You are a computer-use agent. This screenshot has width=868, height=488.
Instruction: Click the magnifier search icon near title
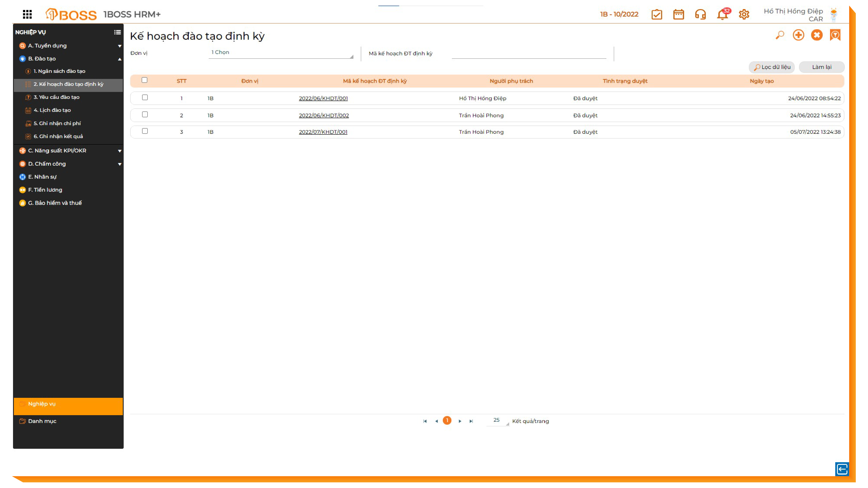coord(780,35)
